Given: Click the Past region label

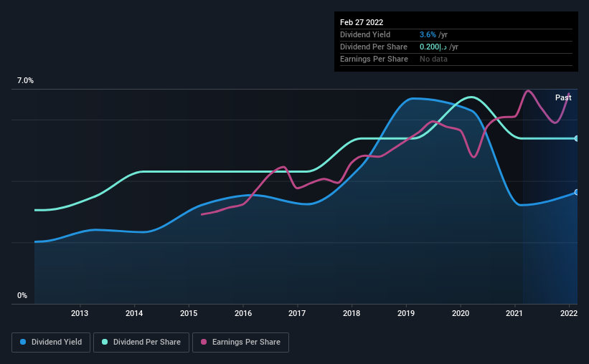Looking at the screenshot, I should tap(563, 97).
